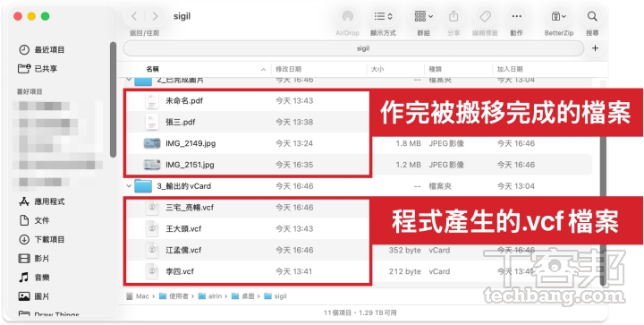Click the 編輯標籤 tag icon

tap(485, 17)
